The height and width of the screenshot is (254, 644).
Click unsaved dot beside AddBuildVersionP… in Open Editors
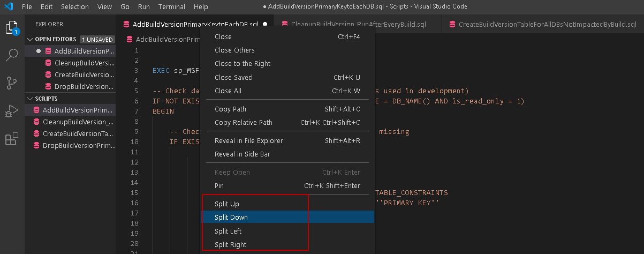[x=39, y=51]
